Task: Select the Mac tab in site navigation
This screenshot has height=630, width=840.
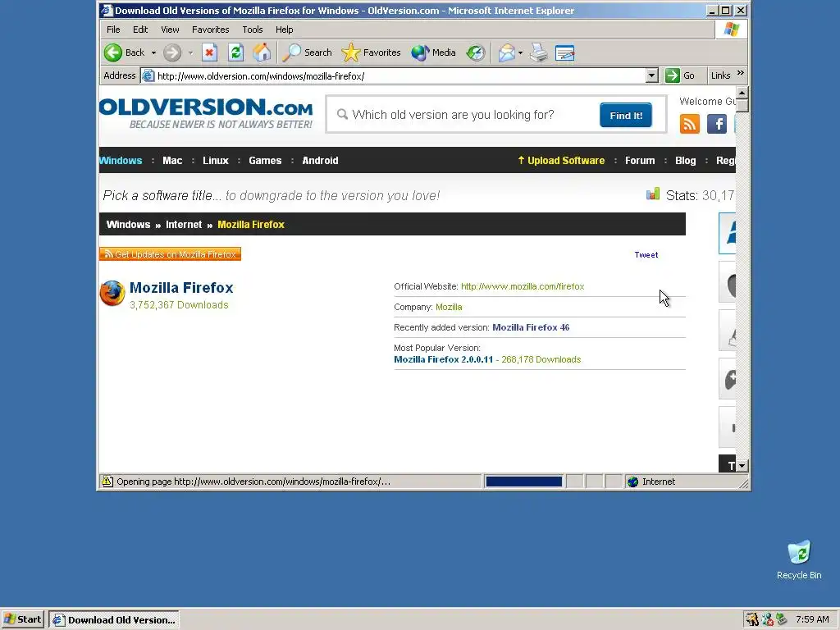Action: click(x=172, y=160)
